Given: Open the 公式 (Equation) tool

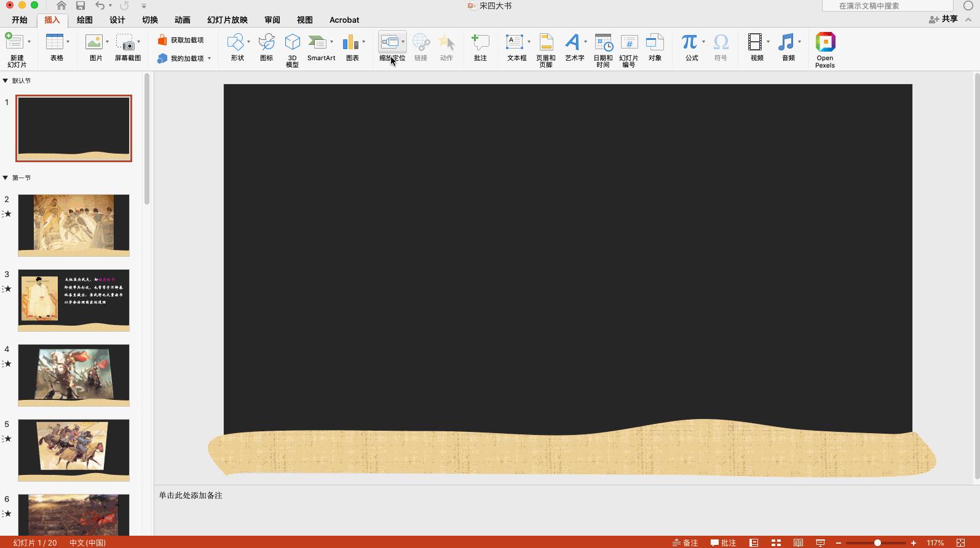Looking at the screenshot, I should tap(689, 43).
